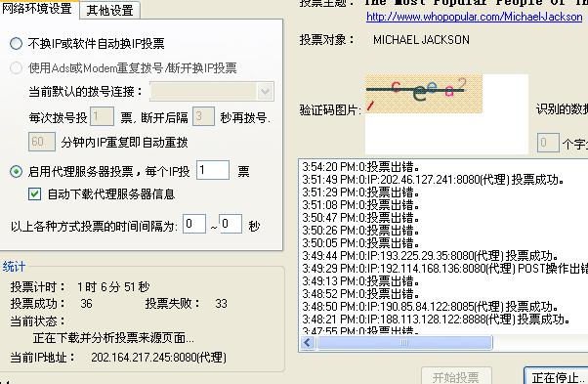The image size is (588, 384).
Task: Click the 投票计时 value 1时 6分 51秒
Action: click(113, 287)
